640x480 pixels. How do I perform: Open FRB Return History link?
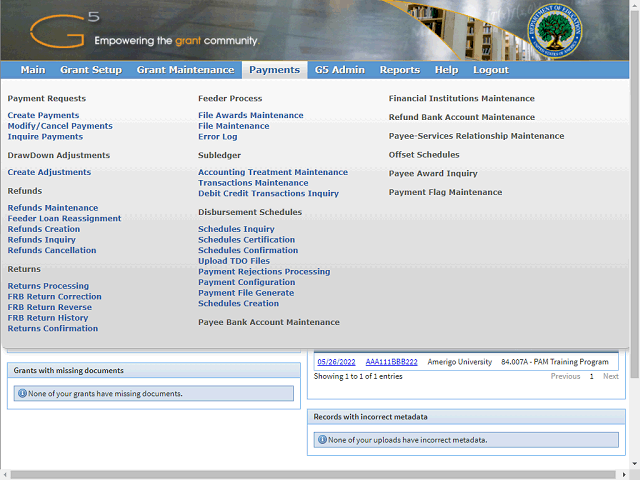48,318
